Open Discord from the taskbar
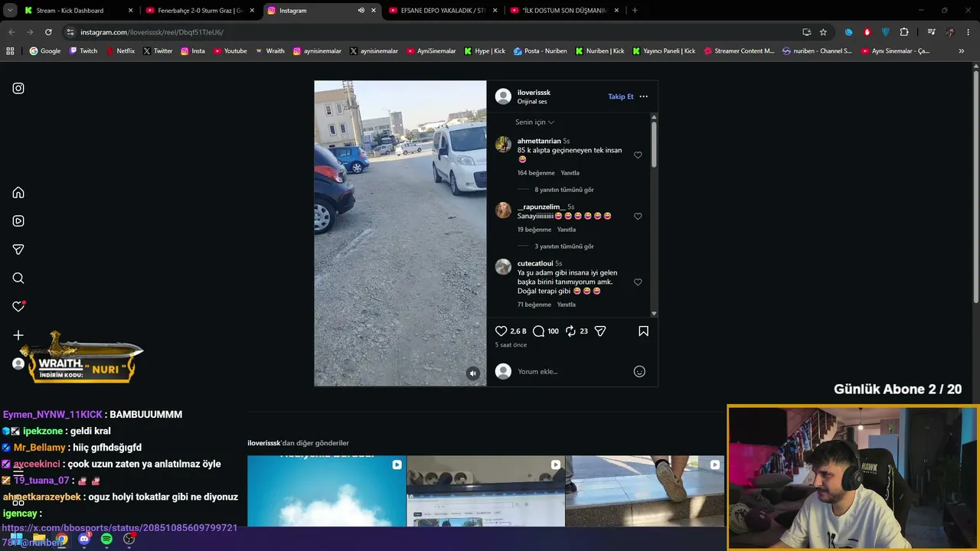The height and width of the screenshot is (551, 980). (84, 539)
